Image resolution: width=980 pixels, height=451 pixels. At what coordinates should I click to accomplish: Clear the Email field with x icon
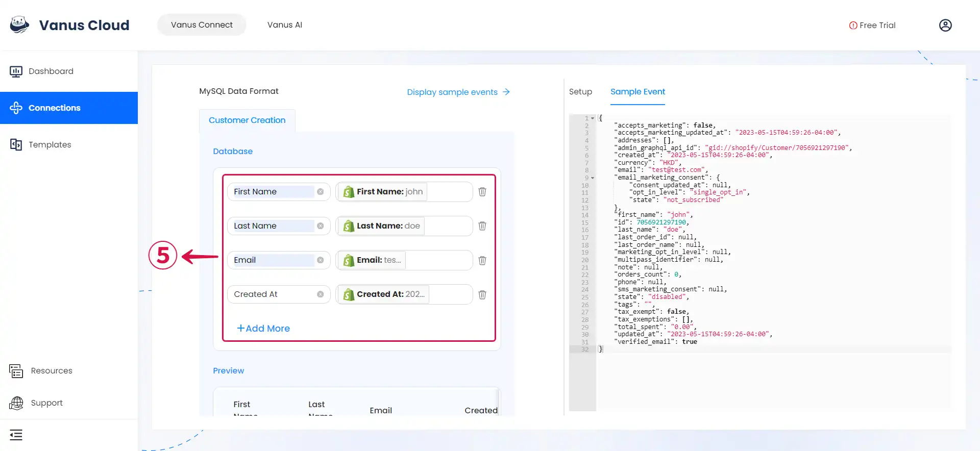coord(320,260)
